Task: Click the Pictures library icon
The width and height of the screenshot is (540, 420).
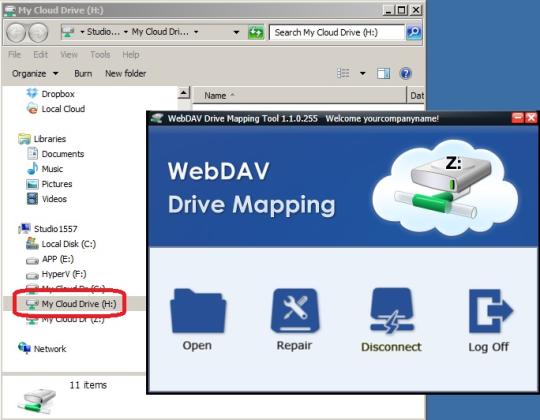Action: (32, 184)
